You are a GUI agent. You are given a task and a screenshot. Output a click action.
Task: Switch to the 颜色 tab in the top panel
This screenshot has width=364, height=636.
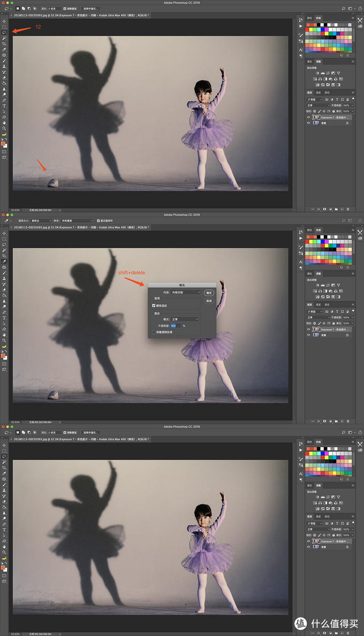pos(309,18)
